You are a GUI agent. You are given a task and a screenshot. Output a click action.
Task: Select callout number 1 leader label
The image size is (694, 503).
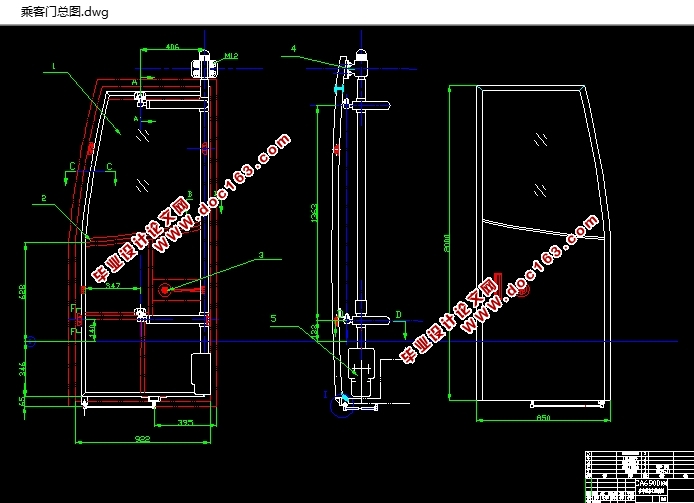(54, 66)
